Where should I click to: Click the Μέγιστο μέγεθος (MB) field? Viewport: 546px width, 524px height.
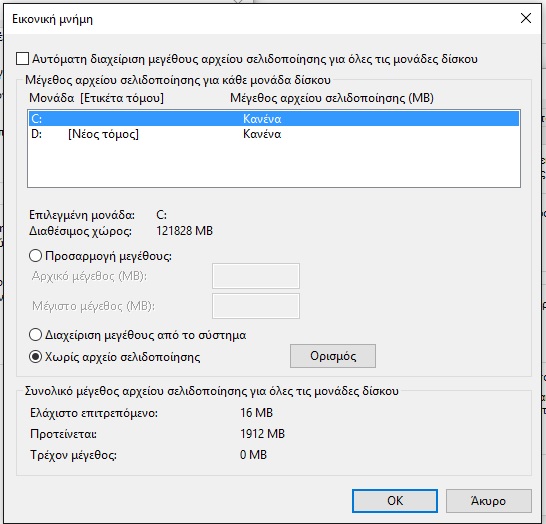click(x=256, y=306)
